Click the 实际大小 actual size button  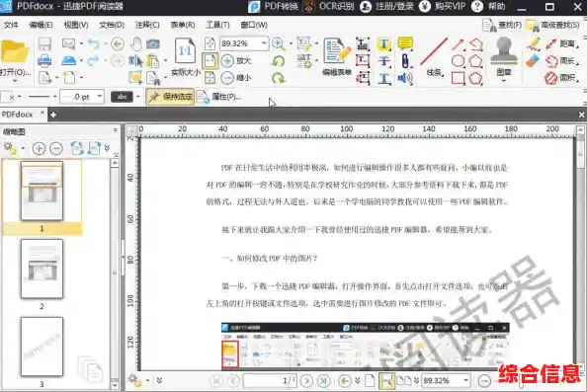tap(186, 57)
